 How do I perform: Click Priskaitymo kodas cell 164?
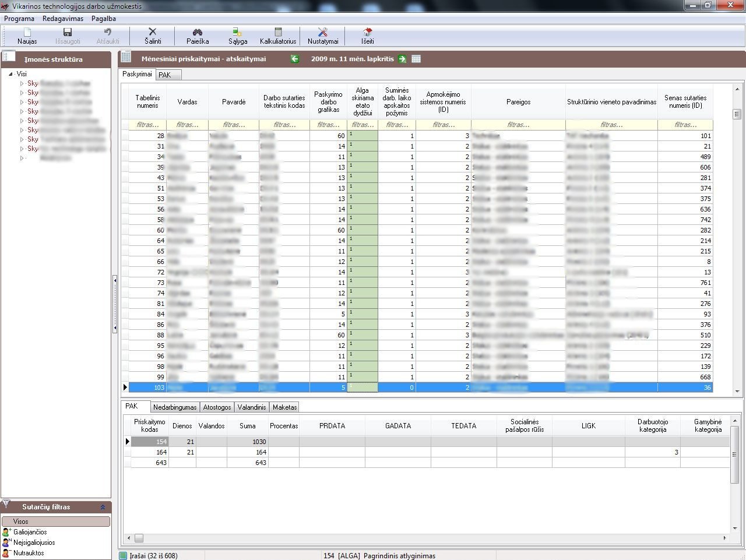[150, 452]
